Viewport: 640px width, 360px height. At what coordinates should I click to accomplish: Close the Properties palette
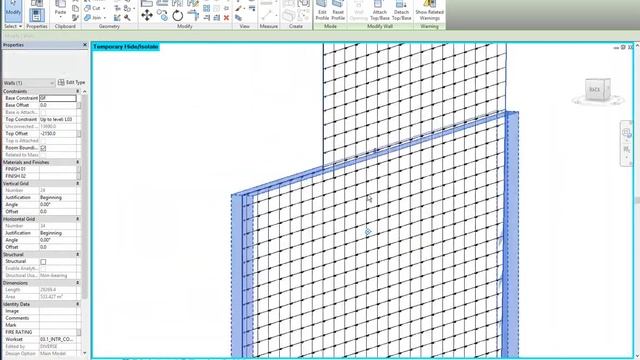tap(85, 45)
